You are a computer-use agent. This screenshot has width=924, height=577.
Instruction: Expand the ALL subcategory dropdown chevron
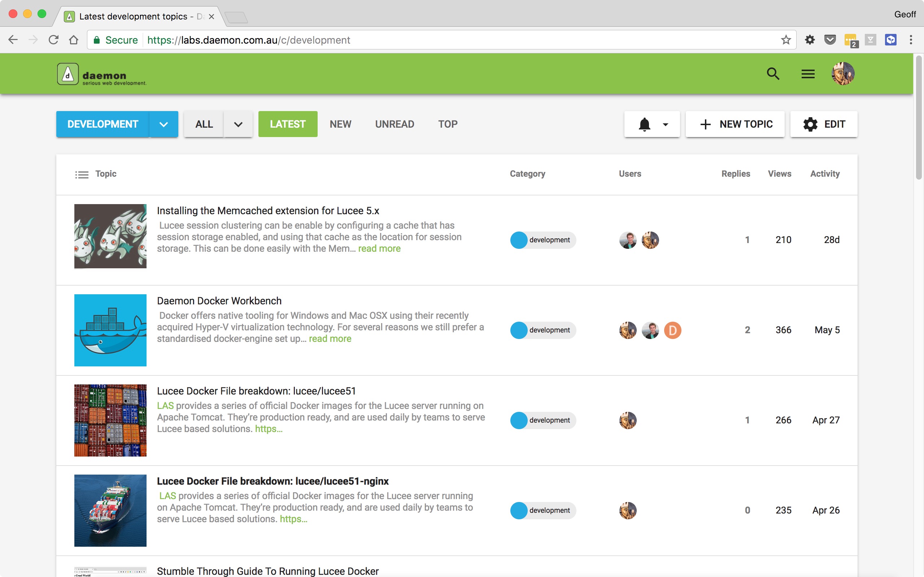tap(238, 124)
